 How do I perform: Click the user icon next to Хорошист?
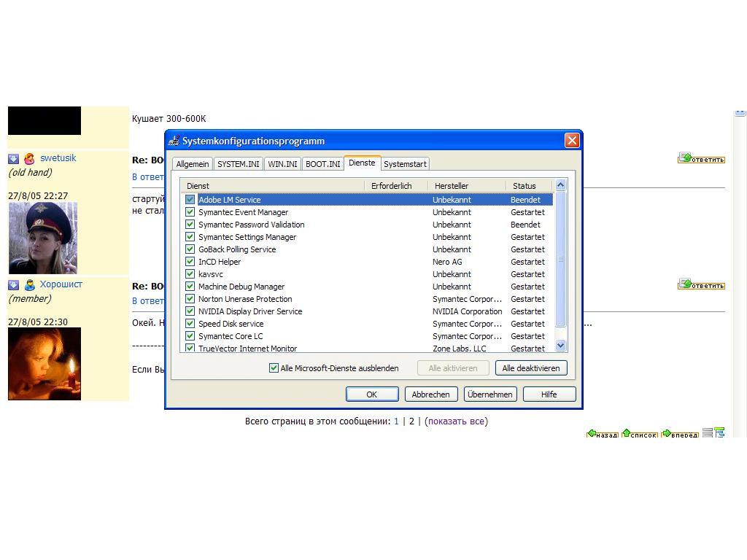pyautogui.click(x=29, y=285)
